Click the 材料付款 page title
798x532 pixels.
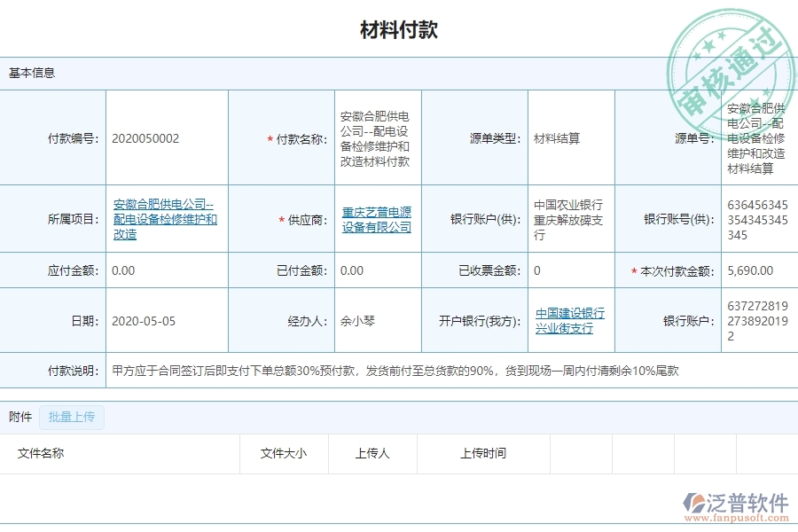click(x=399, y=29)
